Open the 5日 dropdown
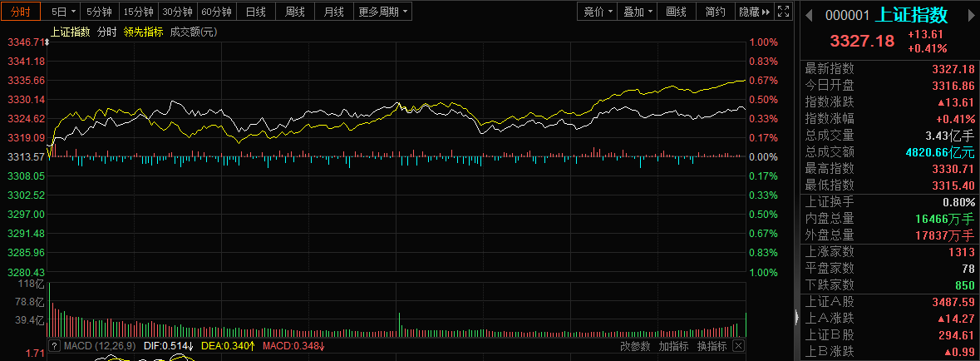Screen dimensions: 980x361 pos(63,12)
